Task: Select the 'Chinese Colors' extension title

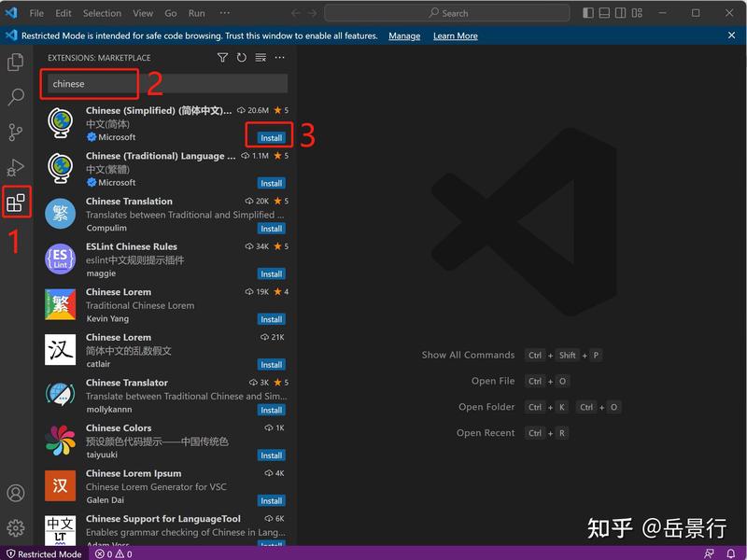Action: (x=119, y=428)
